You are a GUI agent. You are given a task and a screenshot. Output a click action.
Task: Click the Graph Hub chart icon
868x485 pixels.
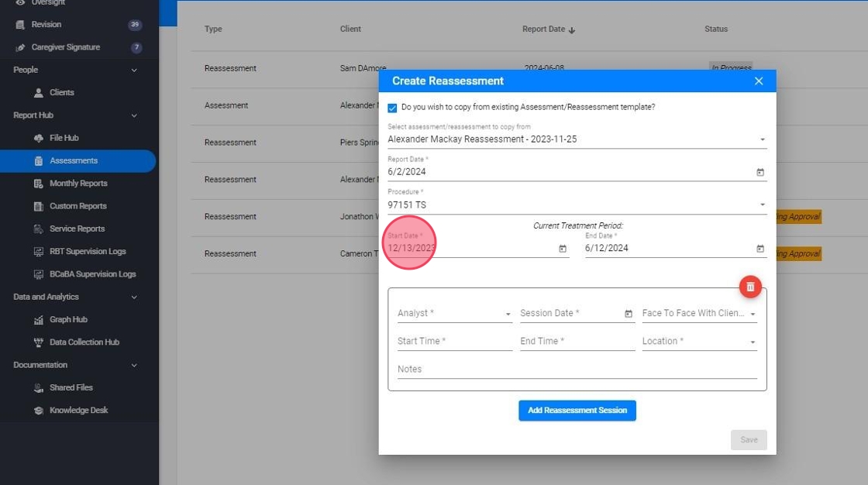coord(39,320)
